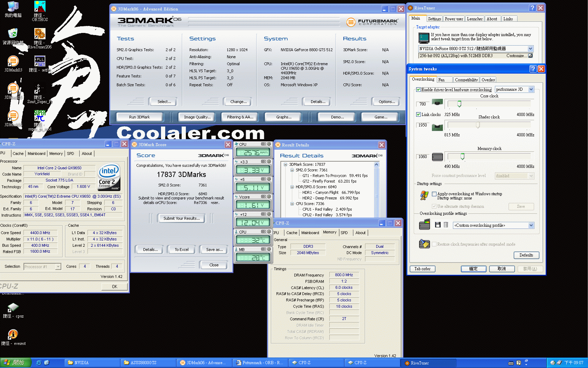Click the trash delete overclocking profile icon
Image resolution: width=588 pixels, height=368 pixels.
tap(446, 225)
